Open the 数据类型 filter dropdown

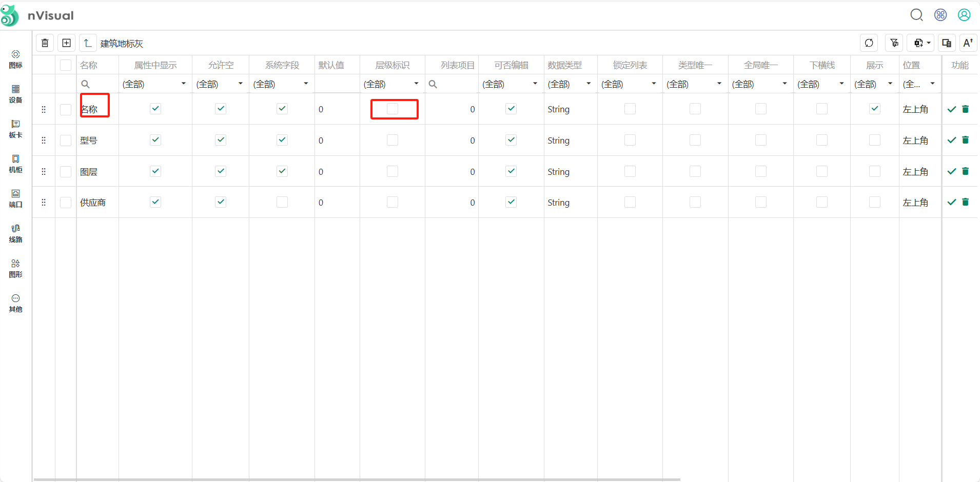[571, 84]
